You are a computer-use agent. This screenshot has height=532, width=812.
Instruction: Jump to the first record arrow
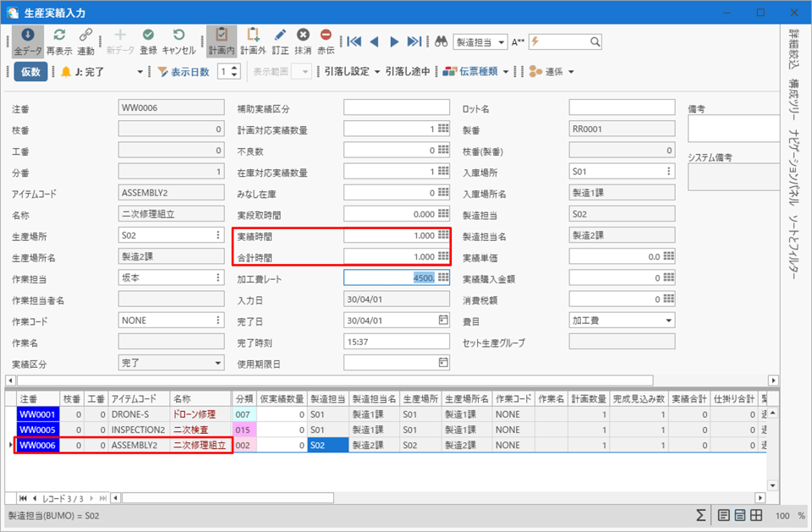click(x=354, y=41)
